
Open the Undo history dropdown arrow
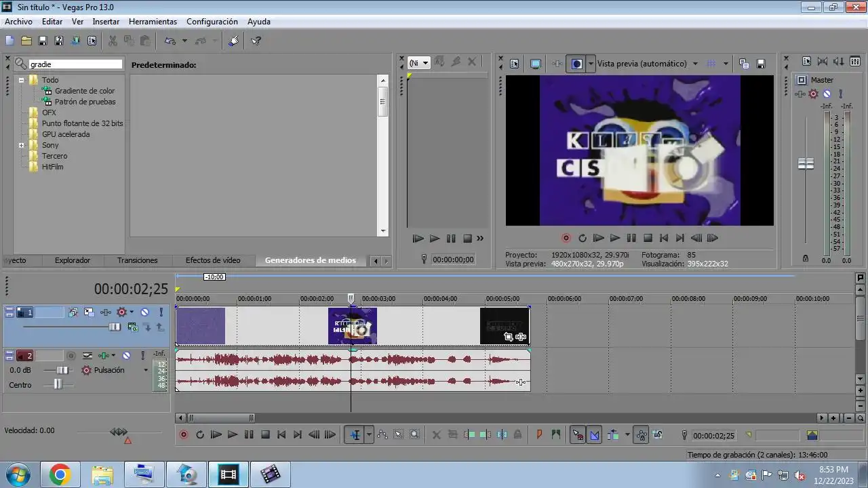184,41
